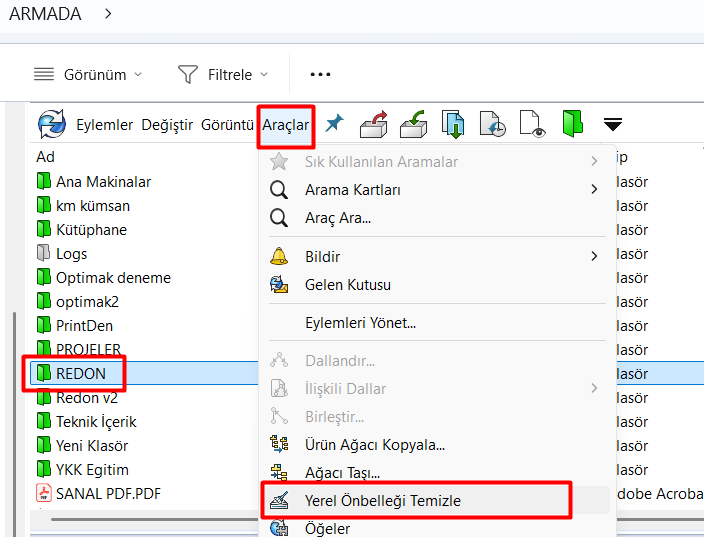
Task: Select the Redon v2 folder
Action: [87, 398]
